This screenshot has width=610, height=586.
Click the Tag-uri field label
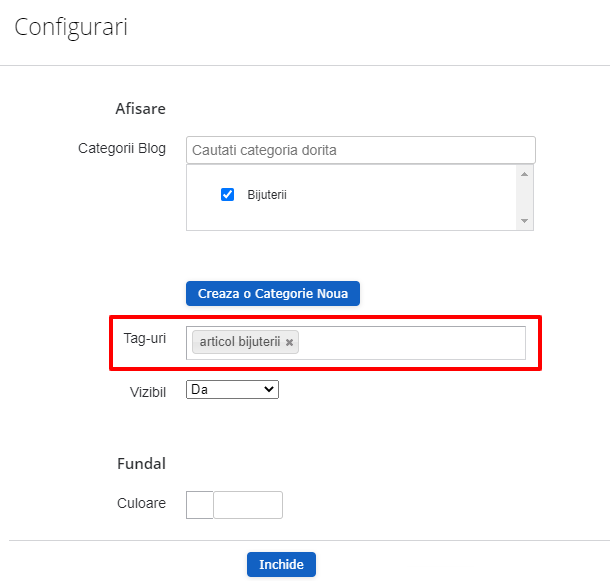coord(144,339)
